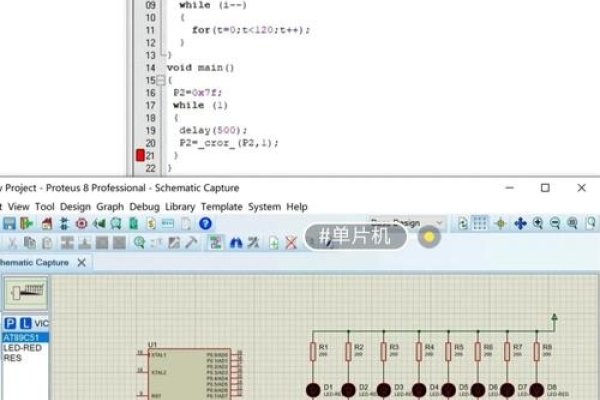Screen dimensions: 600x400
Task: Open the Gerber Viewer icon
Action: pyautogui.click(x=116, y=223)
